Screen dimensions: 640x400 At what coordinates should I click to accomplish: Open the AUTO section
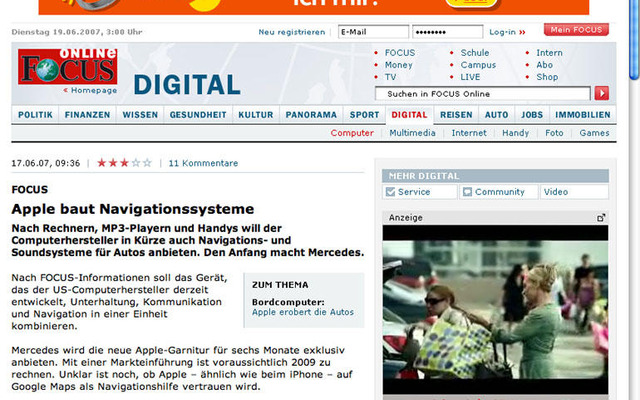tap(496, 115)
